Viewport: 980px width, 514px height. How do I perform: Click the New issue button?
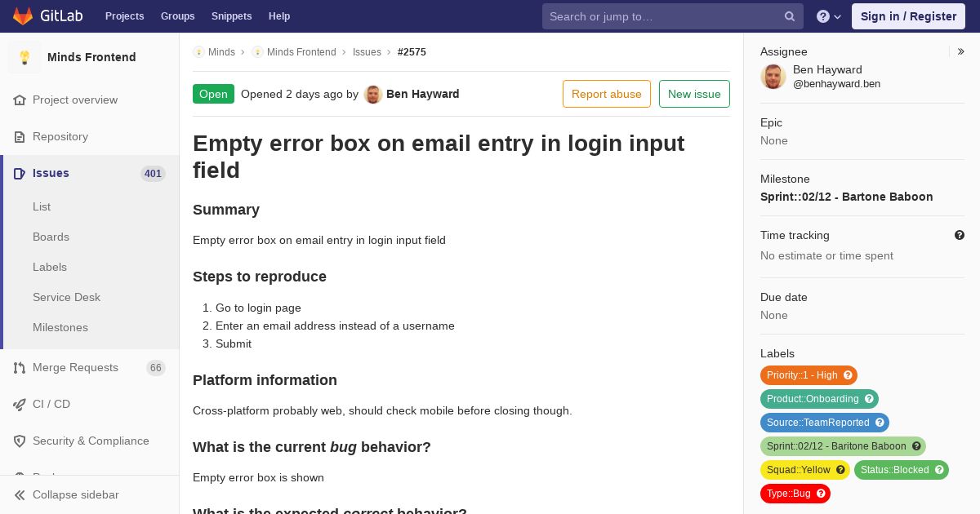(x=694, y=94)
